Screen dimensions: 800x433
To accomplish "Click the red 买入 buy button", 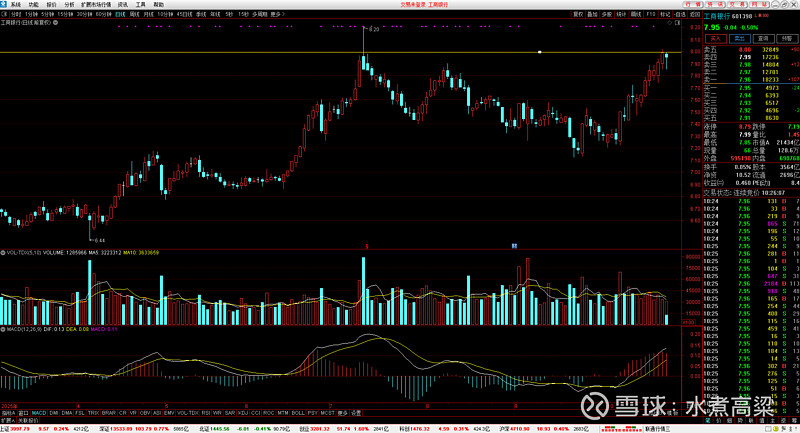I will [x=716, y=39].
